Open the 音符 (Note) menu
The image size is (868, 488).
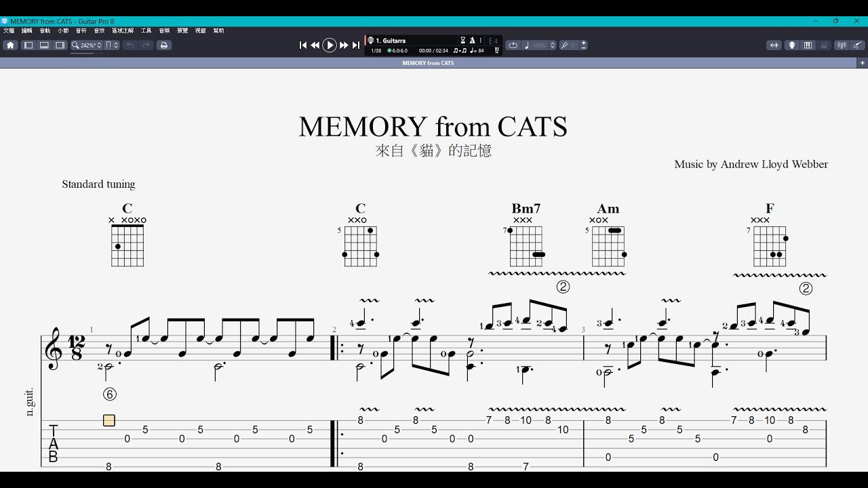point(81,30)
